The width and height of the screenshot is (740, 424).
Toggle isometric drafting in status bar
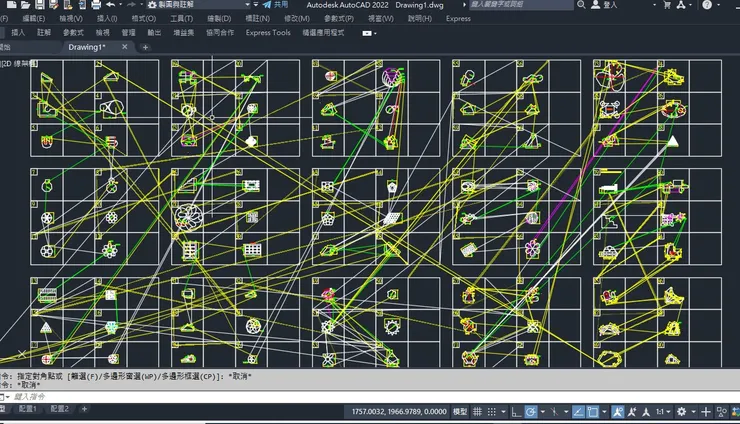554,412
